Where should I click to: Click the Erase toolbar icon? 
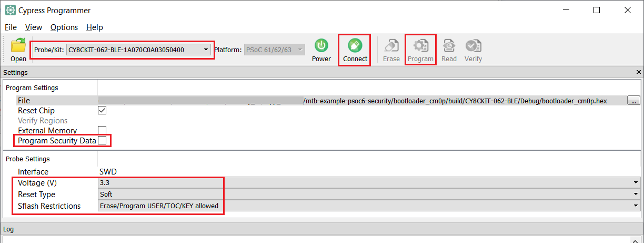coord(391,45)
